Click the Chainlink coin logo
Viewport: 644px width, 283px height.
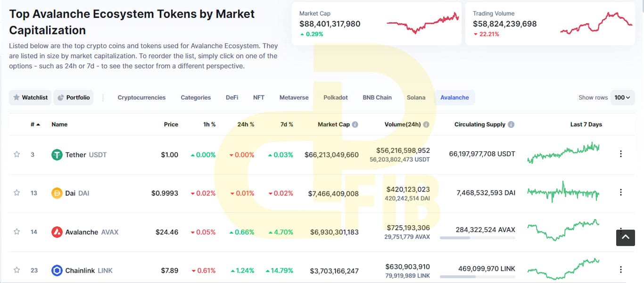tap(57, 270)
